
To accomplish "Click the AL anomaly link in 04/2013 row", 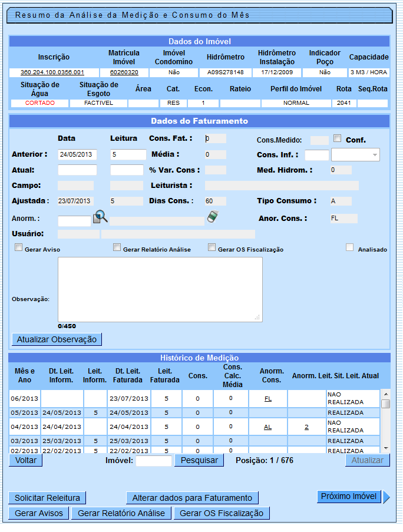I will pyautogui.click(x=267, y=427).
